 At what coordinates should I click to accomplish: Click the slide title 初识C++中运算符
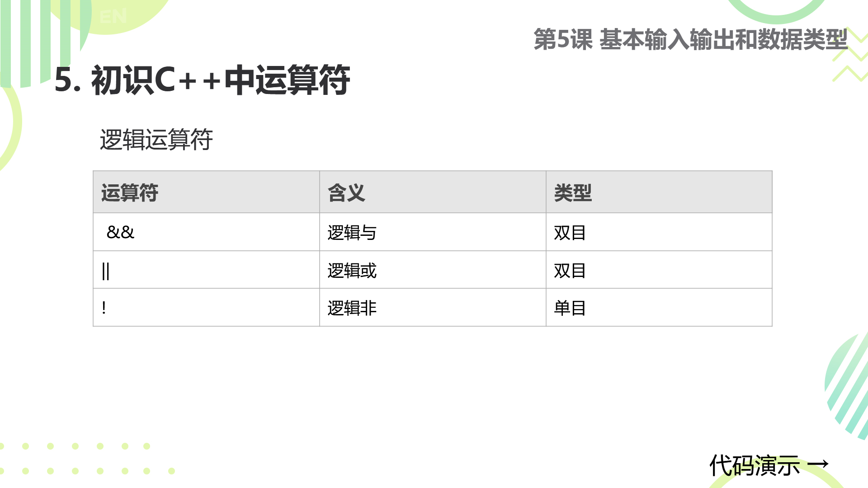pyautogui.click(x=202, y=80)
